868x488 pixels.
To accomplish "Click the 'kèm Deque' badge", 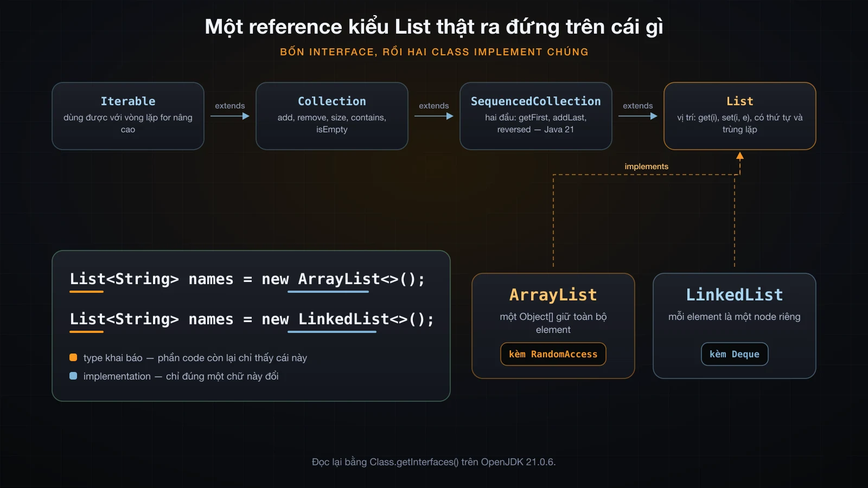I will (x=735, y=354).
